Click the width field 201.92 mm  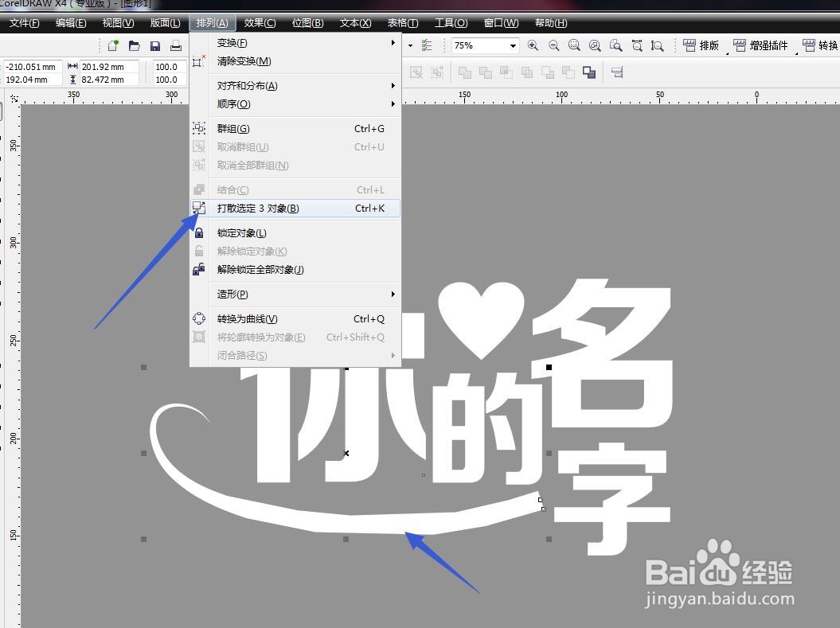point(109,67)
